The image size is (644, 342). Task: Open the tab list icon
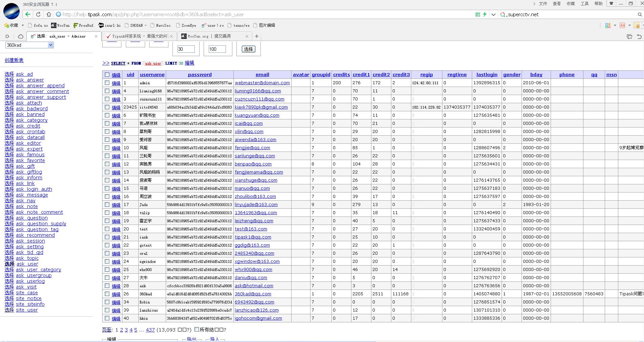point(629,36)
